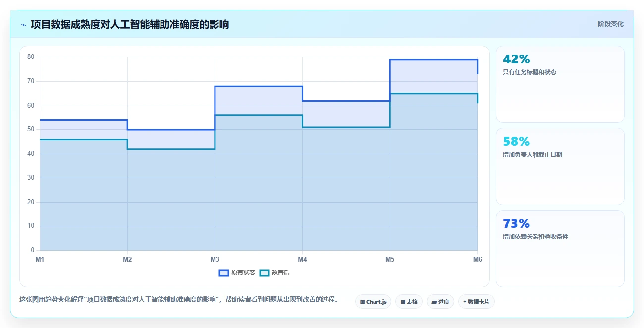Click the 数据卡片 tag diamond icon
This screenshot has width=644, height=328.
465,302
